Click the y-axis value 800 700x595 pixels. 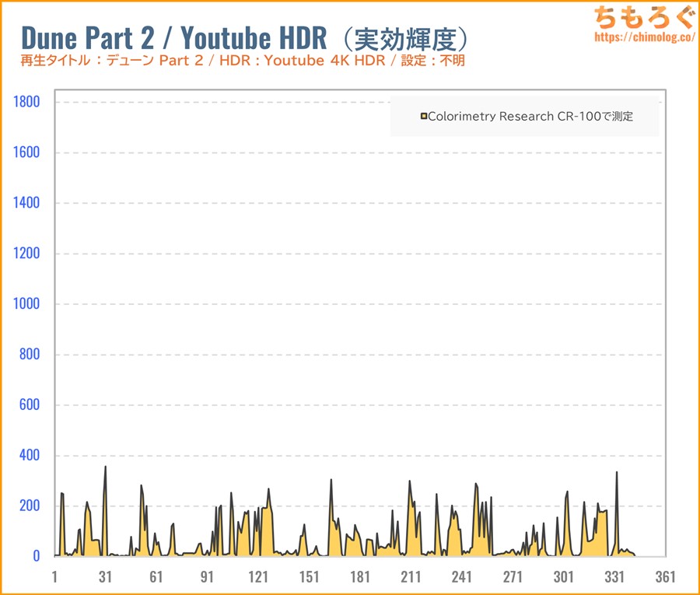click(30, 354)
